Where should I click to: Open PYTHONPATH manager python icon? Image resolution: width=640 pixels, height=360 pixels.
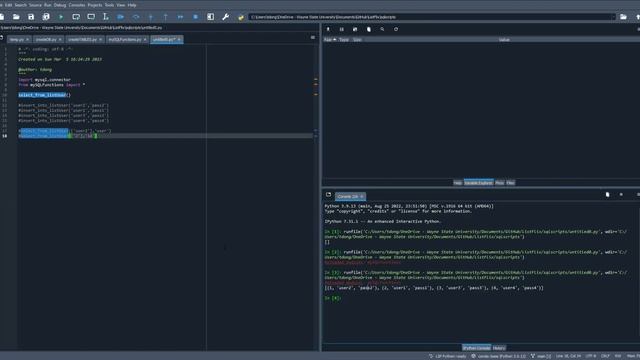[x=240, y=17]
